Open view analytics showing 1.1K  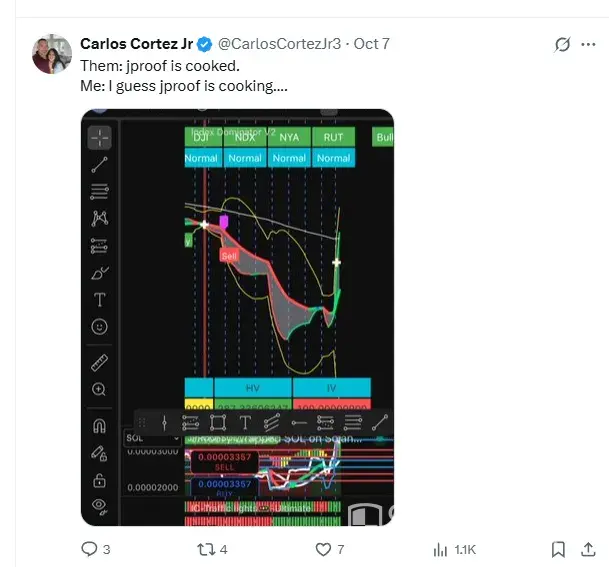[x=441, y=549]
